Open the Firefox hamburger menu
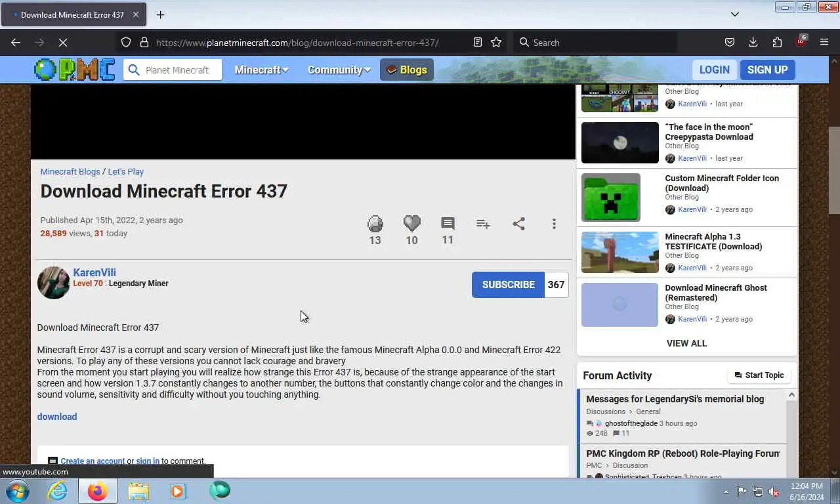Screen dimensions: 840x504 point(824,42)
